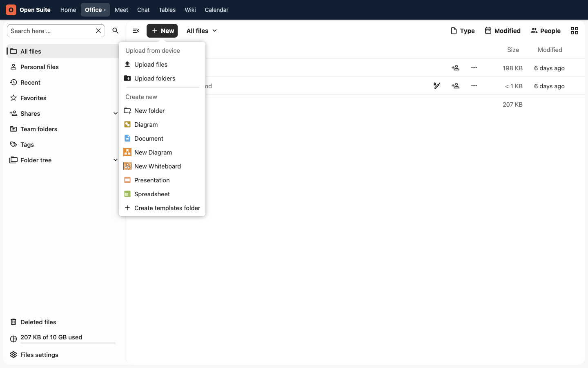588x368 pixels.
Task: Choose Upload files from the menu
Action: (x=162, y=65)
